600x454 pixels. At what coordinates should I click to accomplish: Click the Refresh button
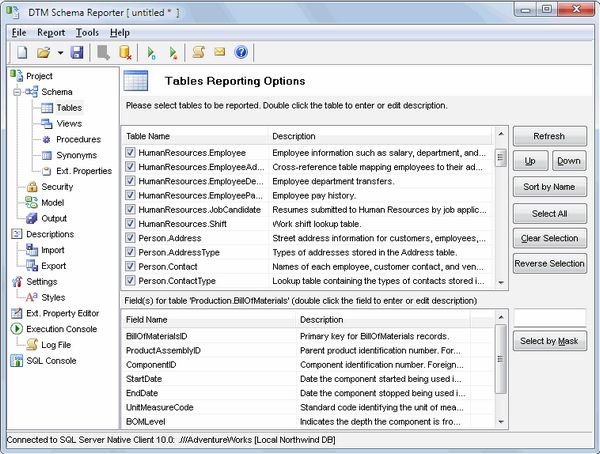549,136
